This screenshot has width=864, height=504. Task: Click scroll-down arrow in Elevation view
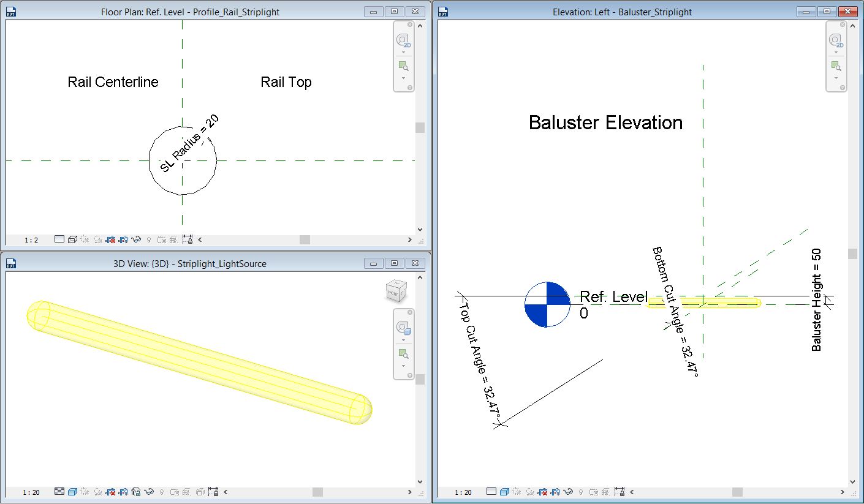[x=852, y=482]
